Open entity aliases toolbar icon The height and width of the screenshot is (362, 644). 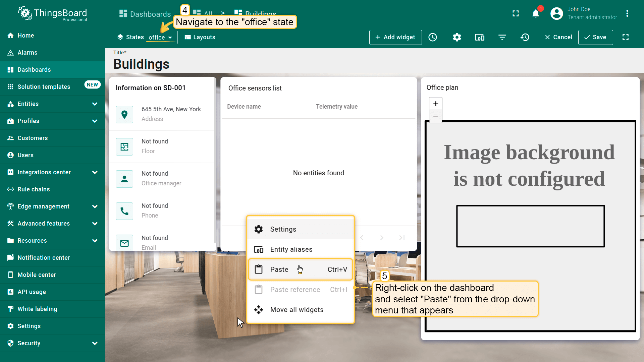pos(480,37)
